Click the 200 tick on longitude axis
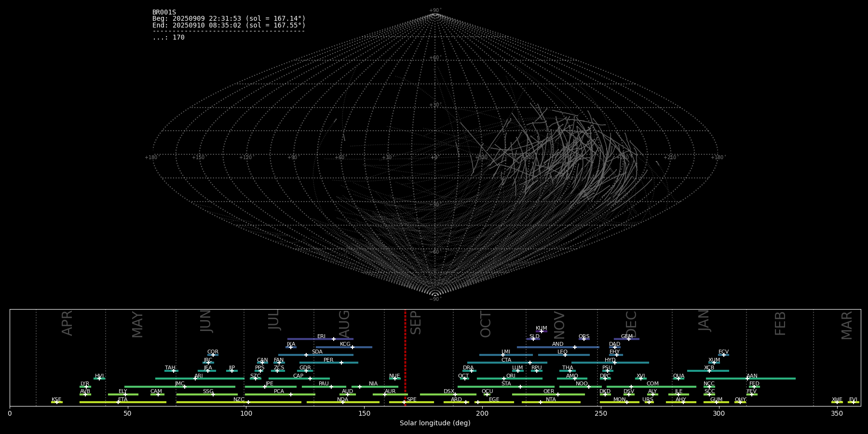This screenshot has width=868, height=434. click(482, 413)
